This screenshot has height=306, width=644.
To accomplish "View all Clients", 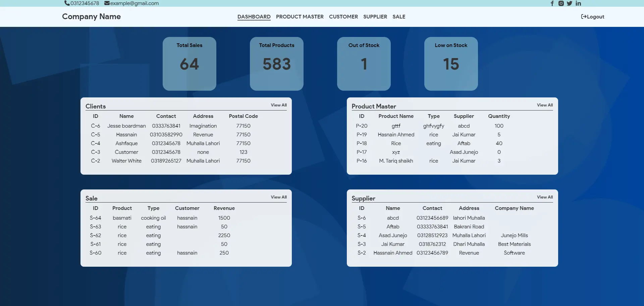I will [x=279, y=105].
